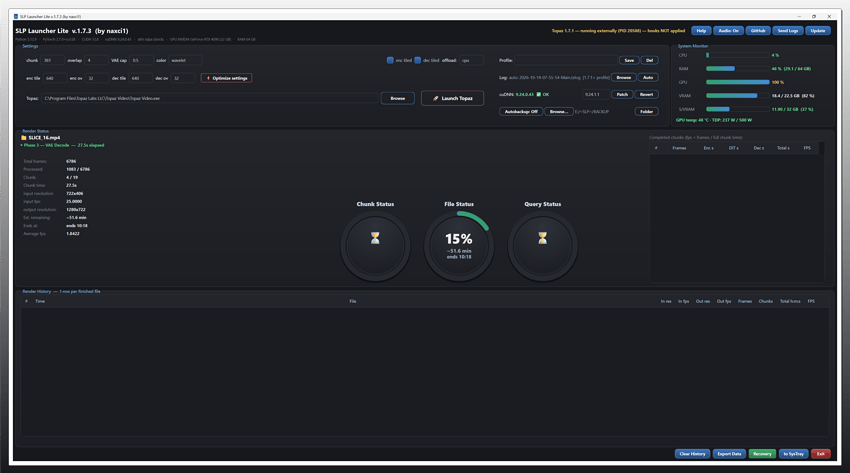
Task: Click the Export Data button
Action: (729, 454)
